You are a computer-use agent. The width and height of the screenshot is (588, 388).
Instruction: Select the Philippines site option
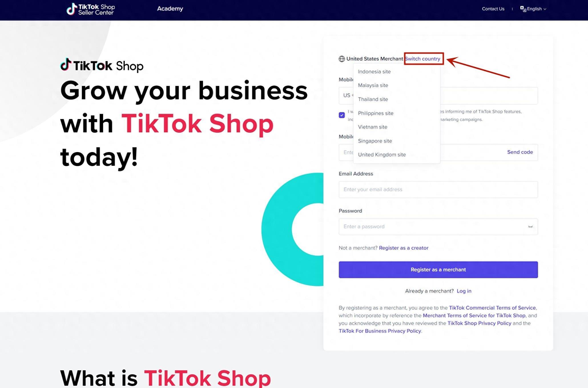click(x=376, y=113)
